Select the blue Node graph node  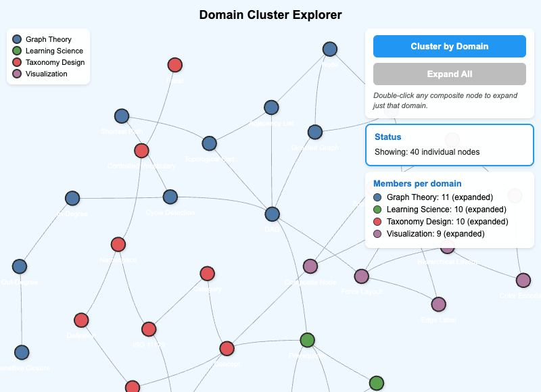(330, 49)
